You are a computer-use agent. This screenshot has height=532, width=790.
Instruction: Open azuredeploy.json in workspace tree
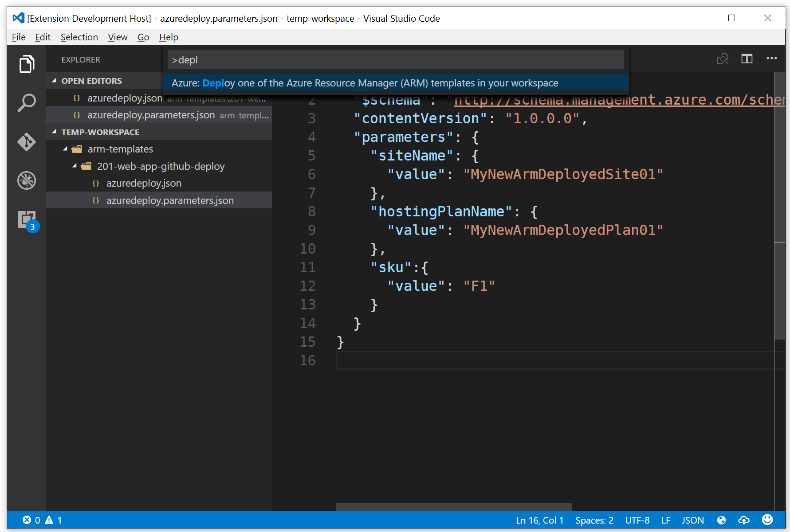coord(159,183)
